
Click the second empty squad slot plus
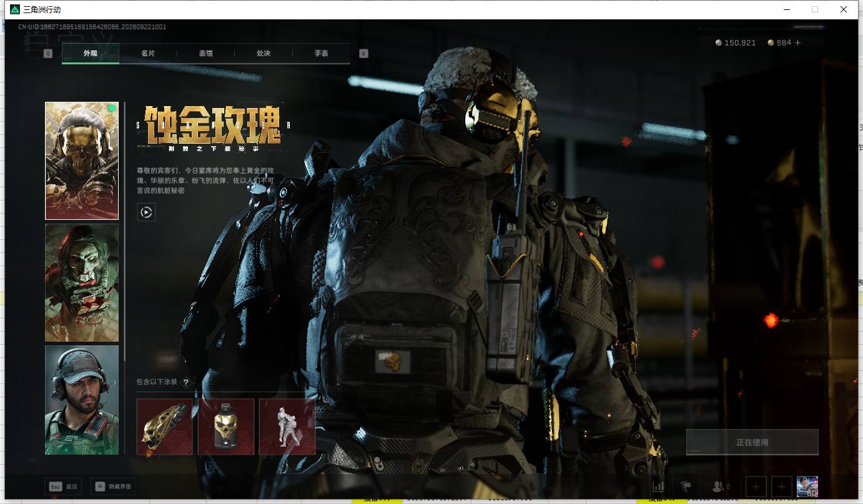click(782, 487)
